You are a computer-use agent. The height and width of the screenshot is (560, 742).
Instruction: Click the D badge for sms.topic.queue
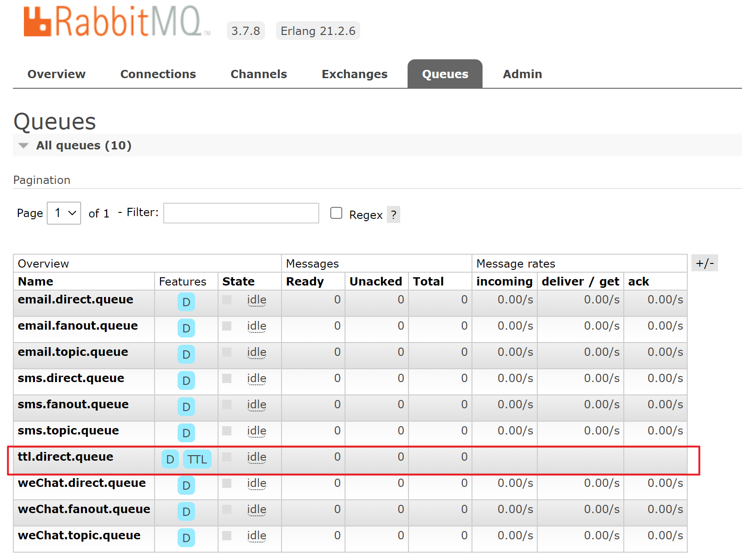186,433
